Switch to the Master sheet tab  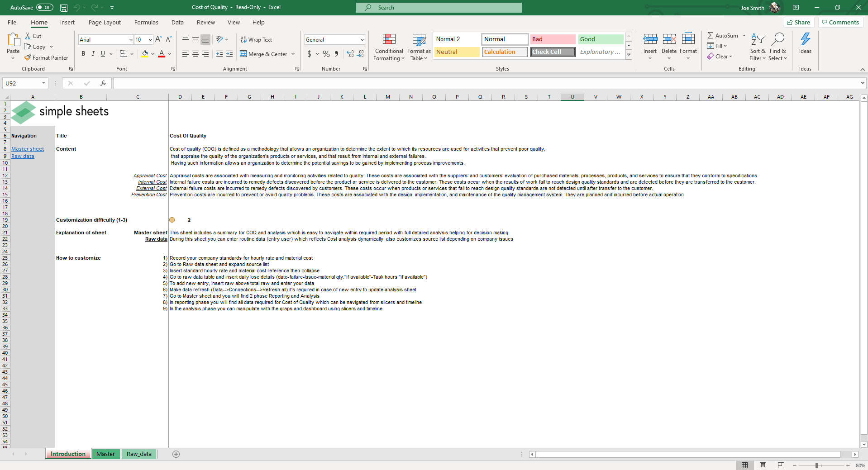[105, 454]
